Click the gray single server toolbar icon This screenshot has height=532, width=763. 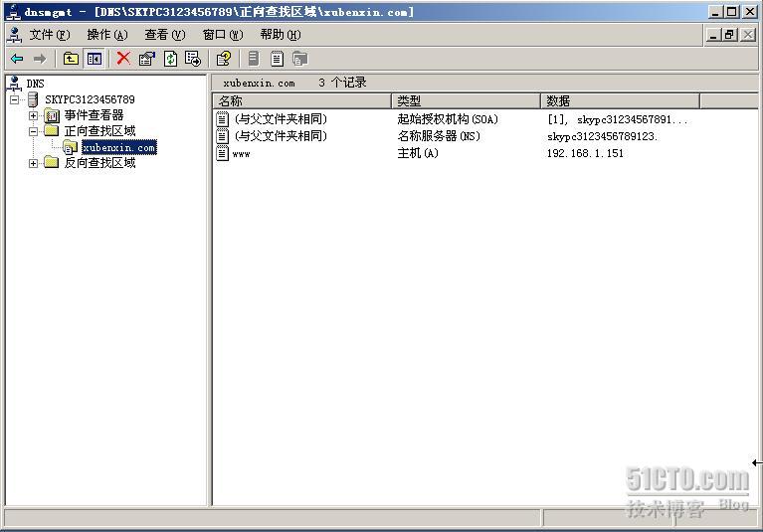(x=254, y=59)
